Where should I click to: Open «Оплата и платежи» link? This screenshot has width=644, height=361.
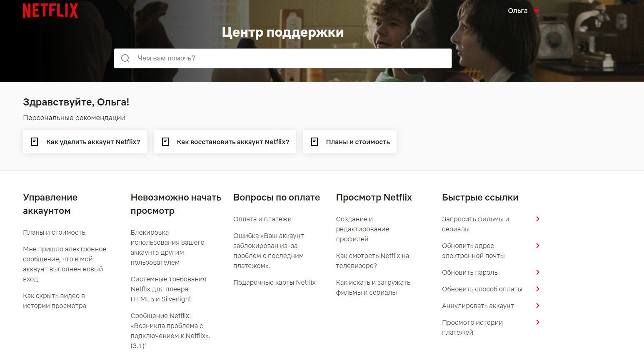[x=262, y=219]
